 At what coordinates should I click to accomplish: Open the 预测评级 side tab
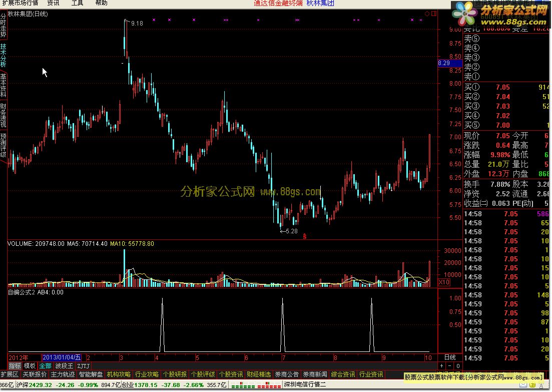3,145
